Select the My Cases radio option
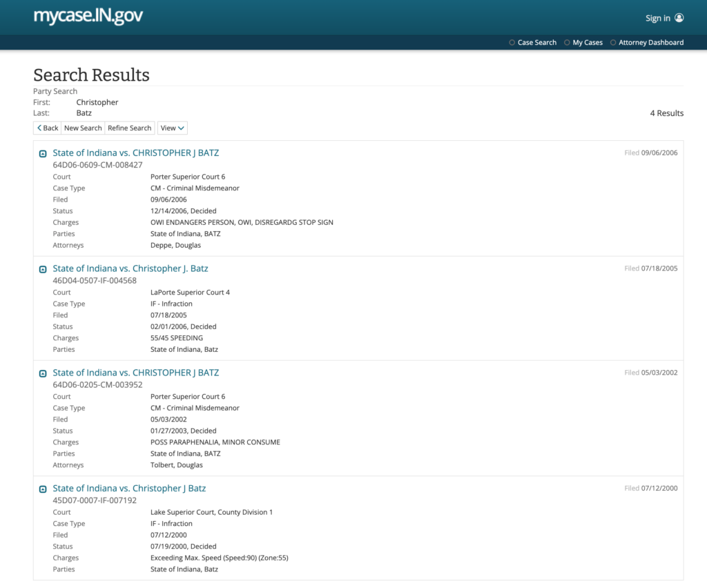Viewport: 707px width, 588px height. coord(568,43)
